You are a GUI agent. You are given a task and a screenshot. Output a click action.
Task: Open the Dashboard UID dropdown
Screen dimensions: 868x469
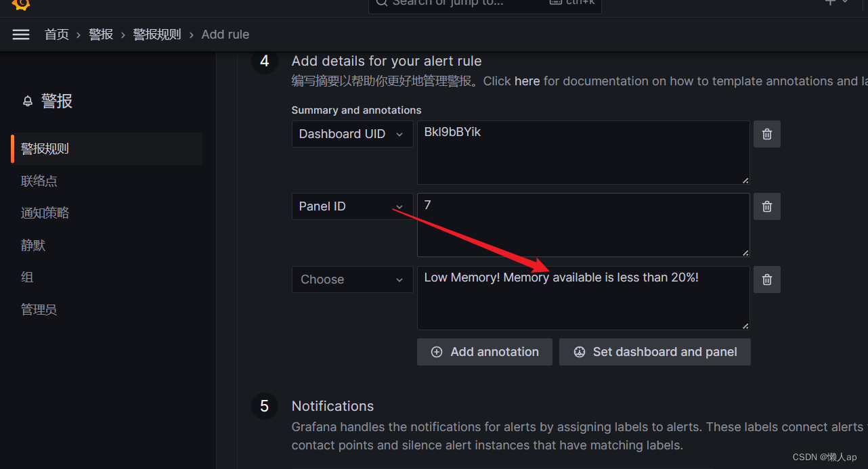coord(352,134)
